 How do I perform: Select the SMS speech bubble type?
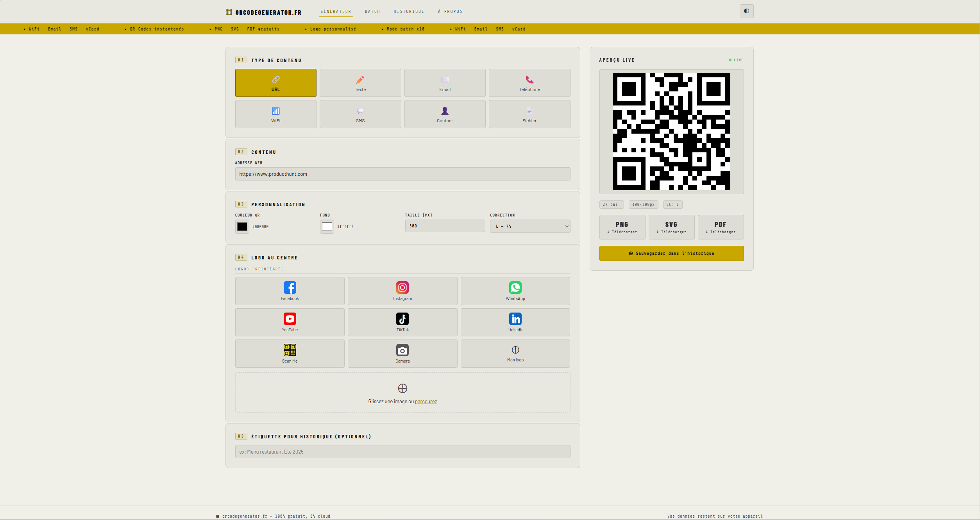coord(360,114)
